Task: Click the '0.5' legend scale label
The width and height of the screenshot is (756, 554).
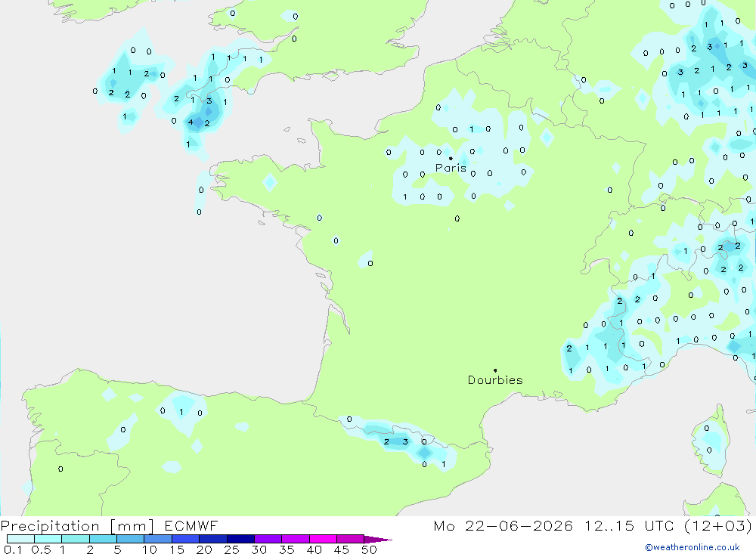Action: click(x=41, y=549)
